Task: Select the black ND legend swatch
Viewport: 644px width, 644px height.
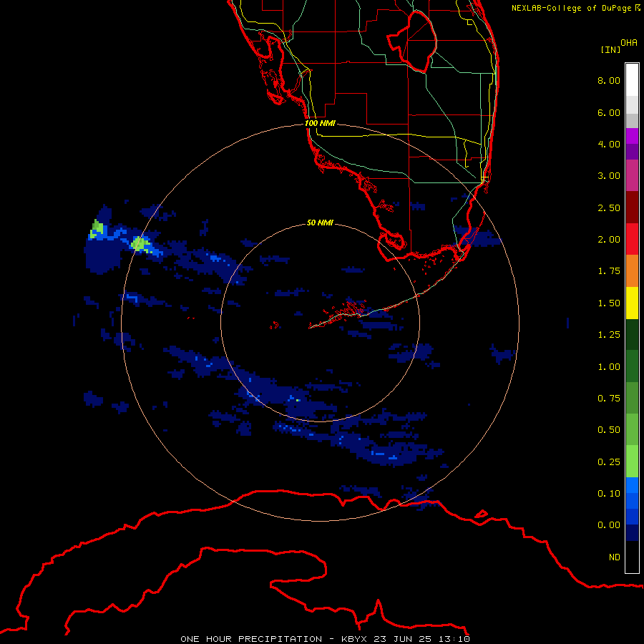Action: point(632,557)
